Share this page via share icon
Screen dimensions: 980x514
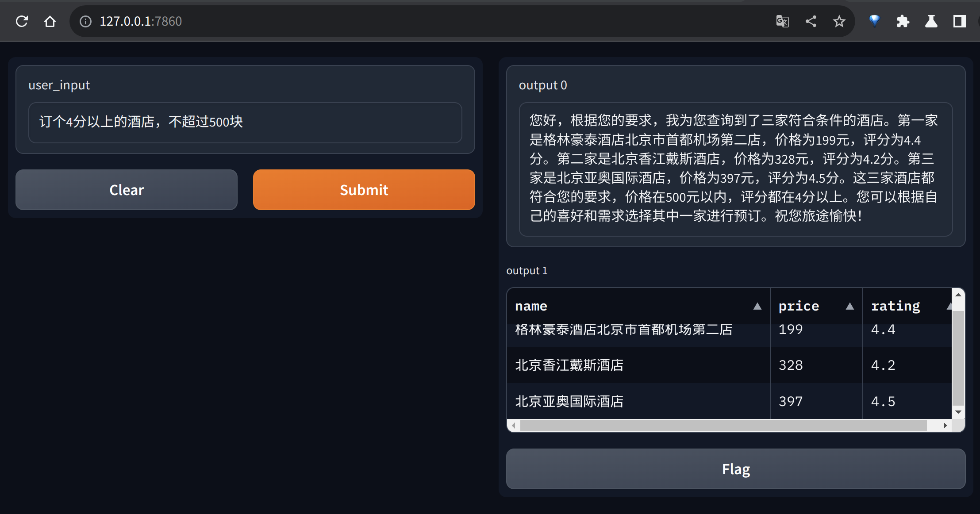coord(811,21)
